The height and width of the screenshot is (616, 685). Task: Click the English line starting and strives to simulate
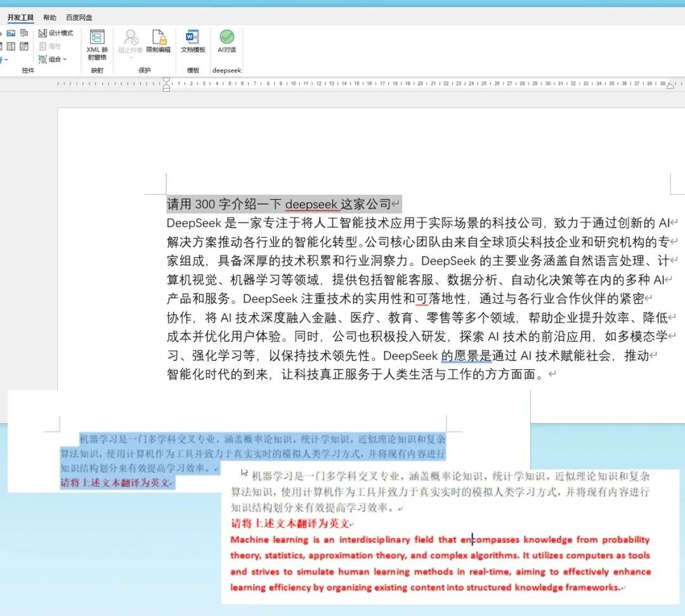pyautogui.click(x=440, y=572)
